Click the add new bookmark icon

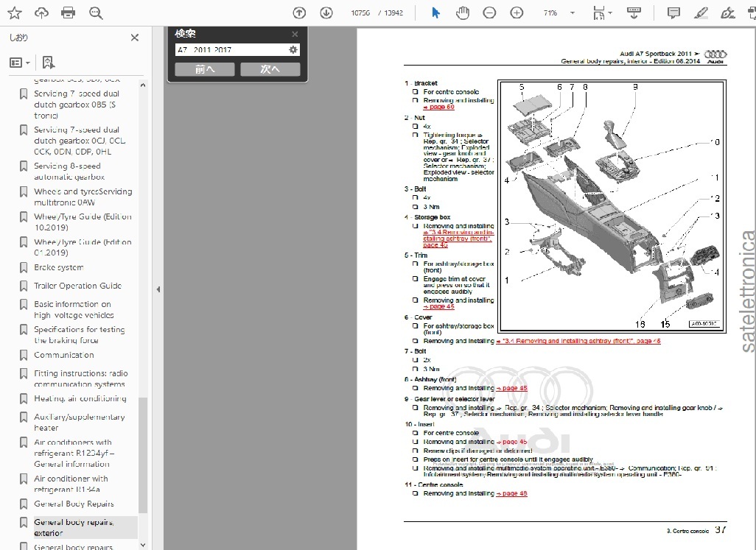coord(48,62)
